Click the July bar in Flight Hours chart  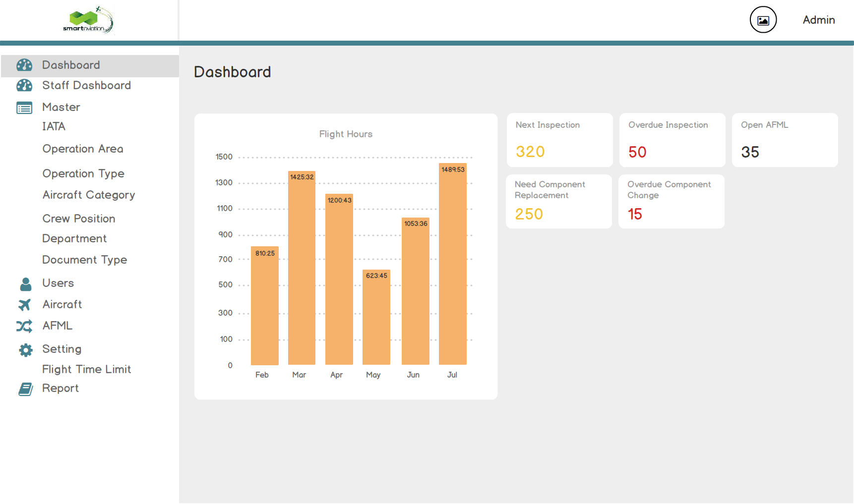pos(452,265)
